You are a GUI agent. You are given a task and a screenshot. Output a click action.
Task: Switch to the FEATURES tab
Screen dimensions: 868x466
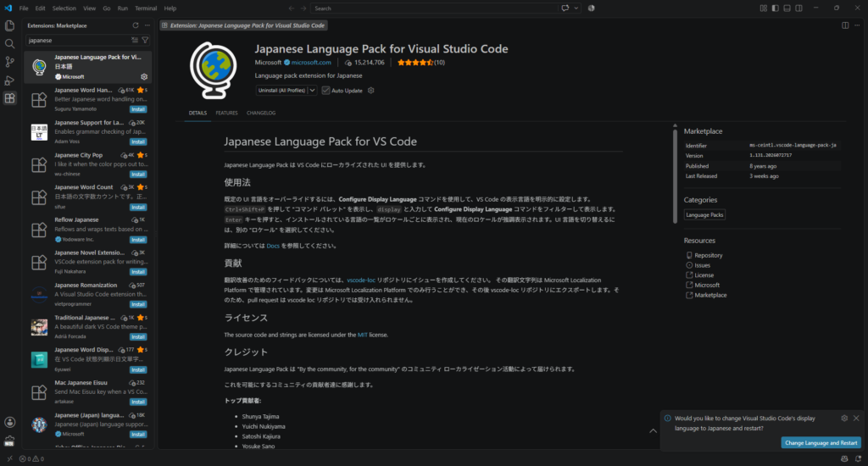226,113
